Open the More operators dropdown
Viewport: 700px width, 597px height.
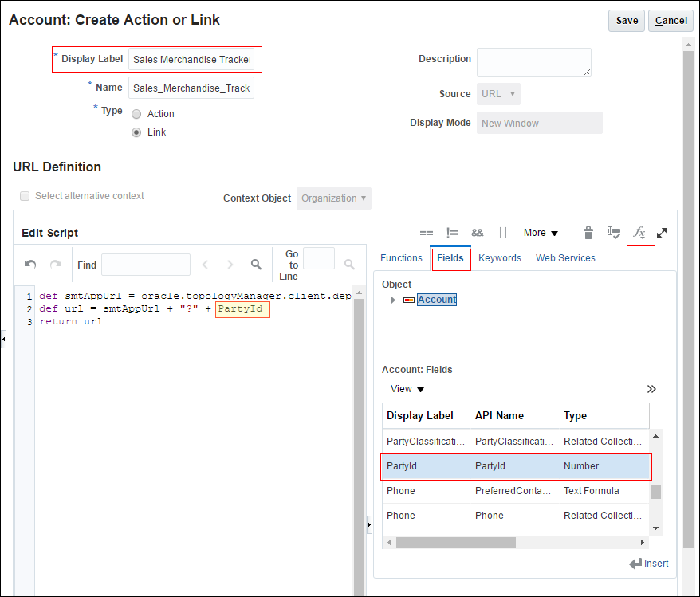541,233
